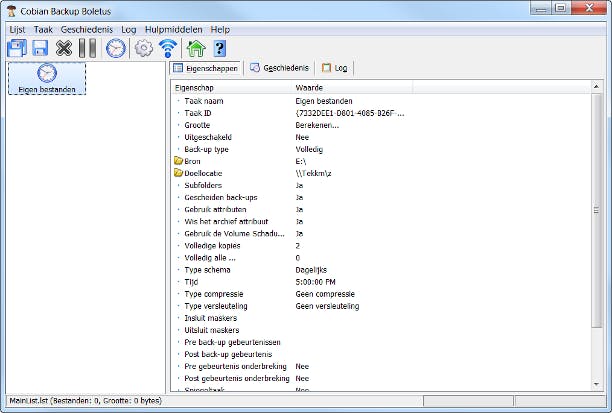Select the Pre back-up gebeurtenissen row
Image resolution: width=612 pixels, height=413 pixels.
click(x=382, y=343)
